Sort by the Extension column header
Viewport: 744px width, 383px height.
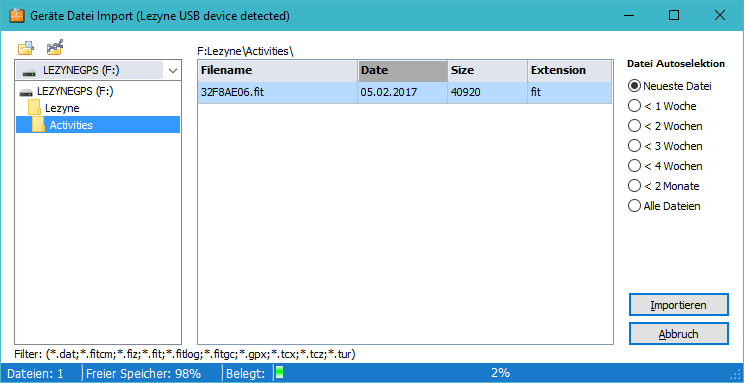pos(570,71)
